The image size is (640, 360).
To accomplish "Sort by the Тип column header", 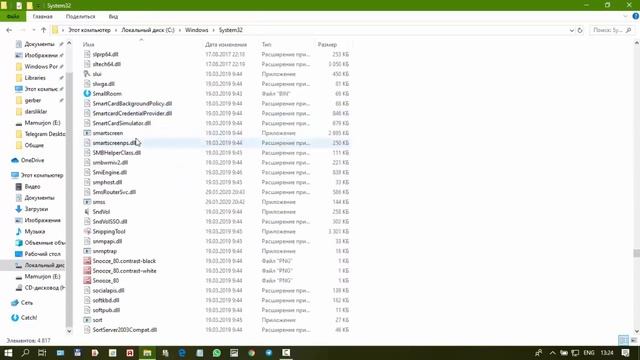I will click(x=267, y=44).
